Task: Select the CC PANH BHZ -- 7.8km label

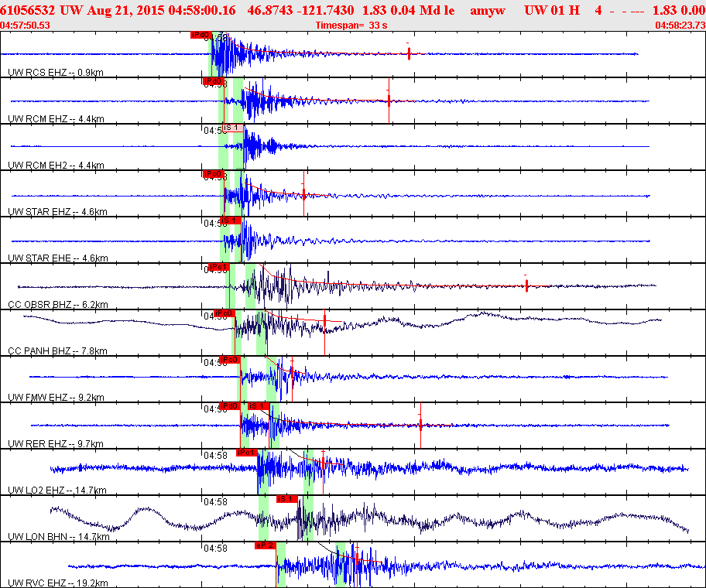Action: [x=57, y=351]
